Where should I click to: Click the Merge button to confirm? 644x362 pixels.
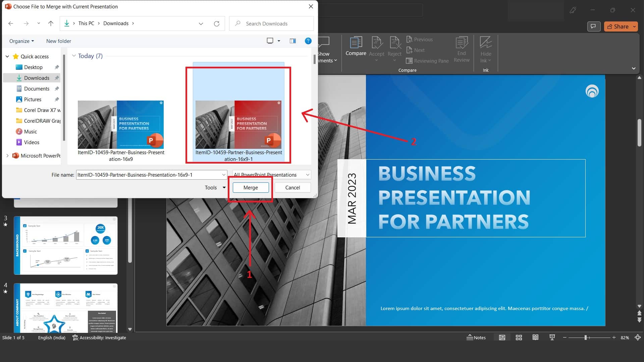(250, 187)
